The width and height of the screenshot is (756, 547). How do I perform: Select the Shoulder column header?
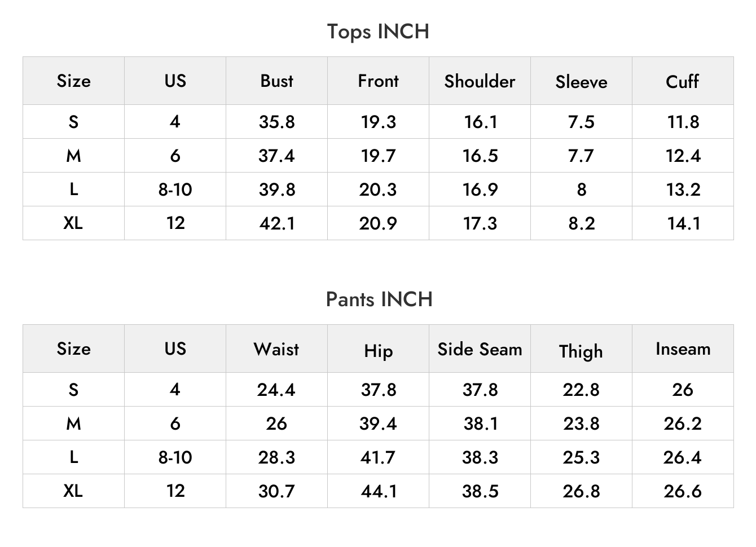(x=480, y=81)
